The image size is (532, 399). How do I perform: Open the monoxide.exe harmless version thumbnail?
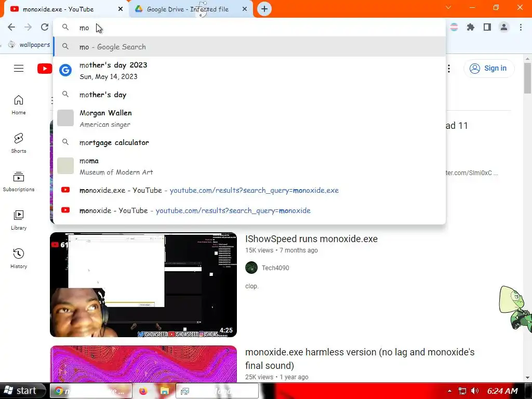pyautogui.click(x=143, y=364)
